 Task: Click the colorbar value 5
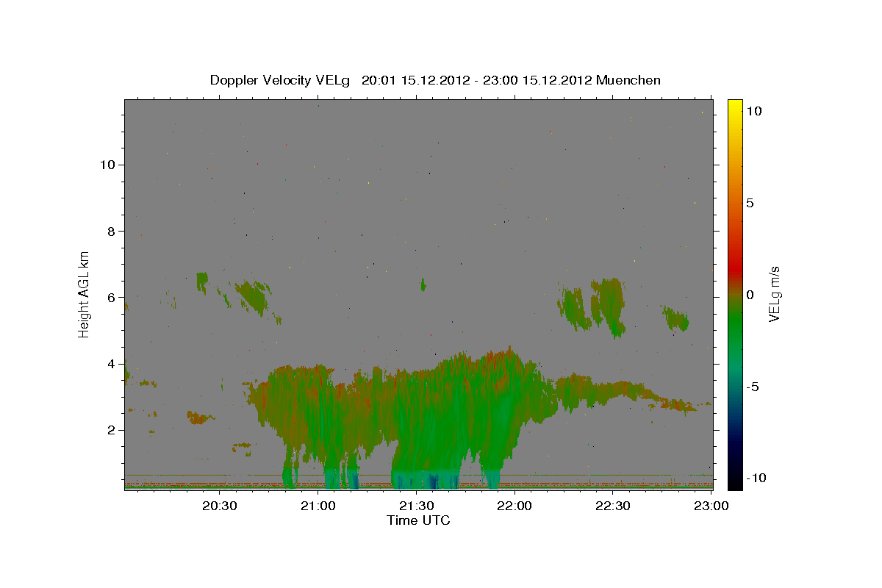click(750, 203)
